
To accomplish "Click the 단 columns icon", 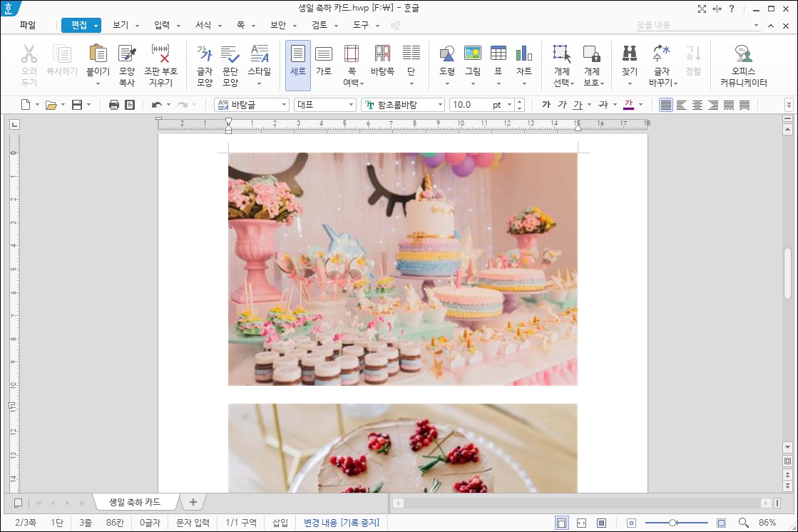I will click(411, 54).
